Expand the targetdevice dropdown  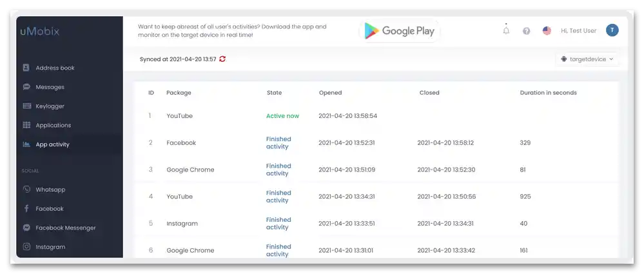587,59
